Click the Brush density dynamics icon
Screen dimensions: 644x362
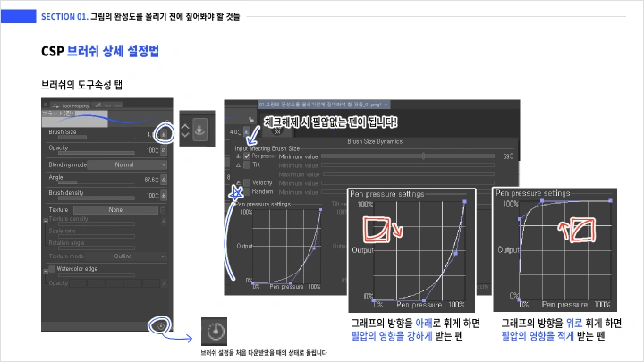coord(164,195)
